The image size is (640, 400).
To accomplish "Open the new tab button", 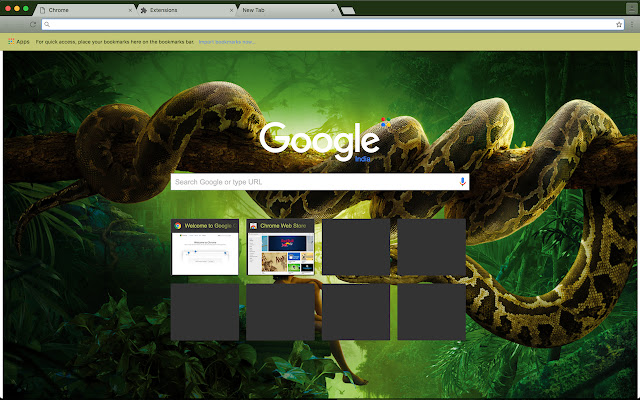I will (348, 10).
